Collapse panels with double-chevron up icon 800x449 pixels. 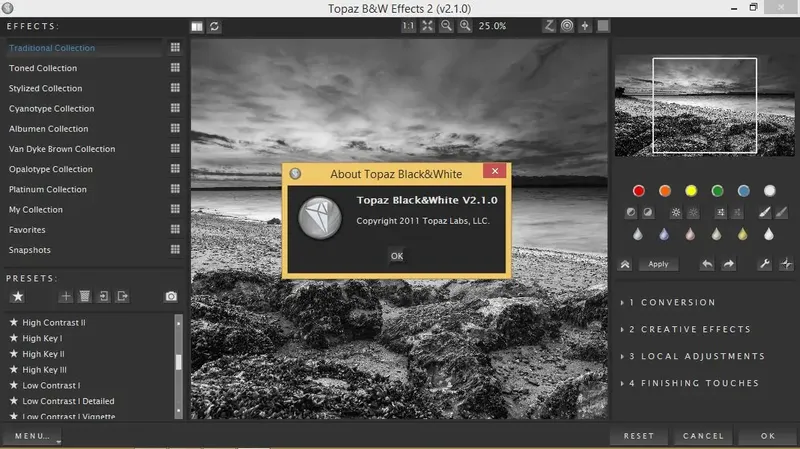click(x=625, y=264)
